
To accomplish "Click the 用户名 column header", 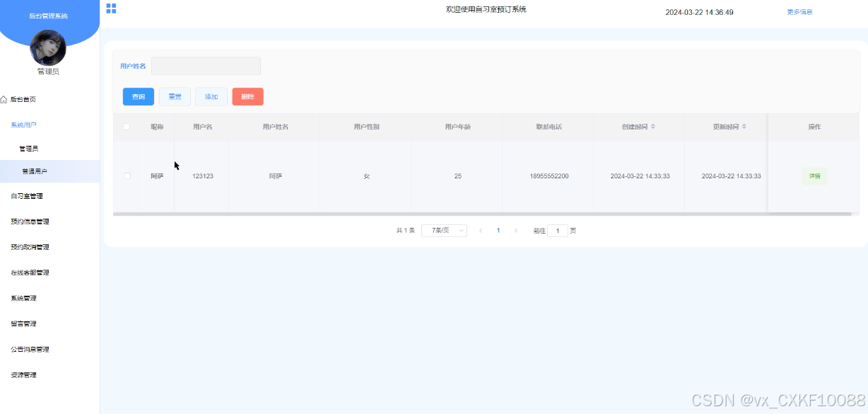I will tap(203, 127).
